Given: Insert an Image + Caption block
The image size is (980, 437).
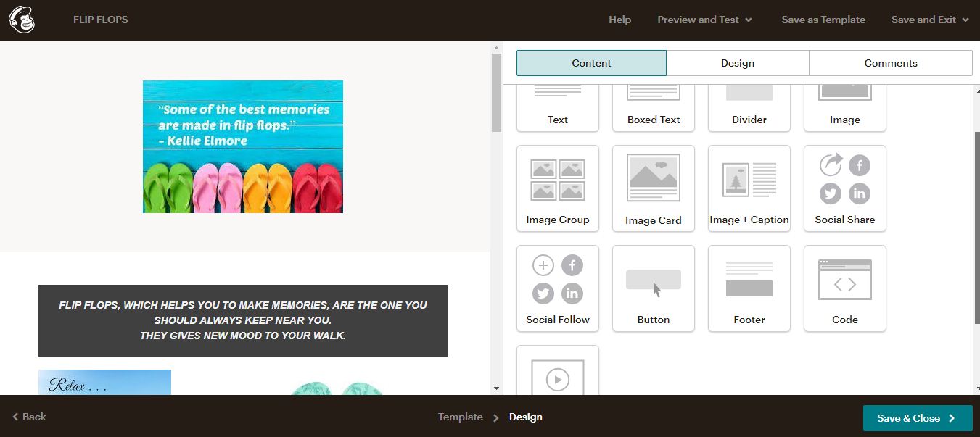Looking at the screenshot, I should (749, 188).
